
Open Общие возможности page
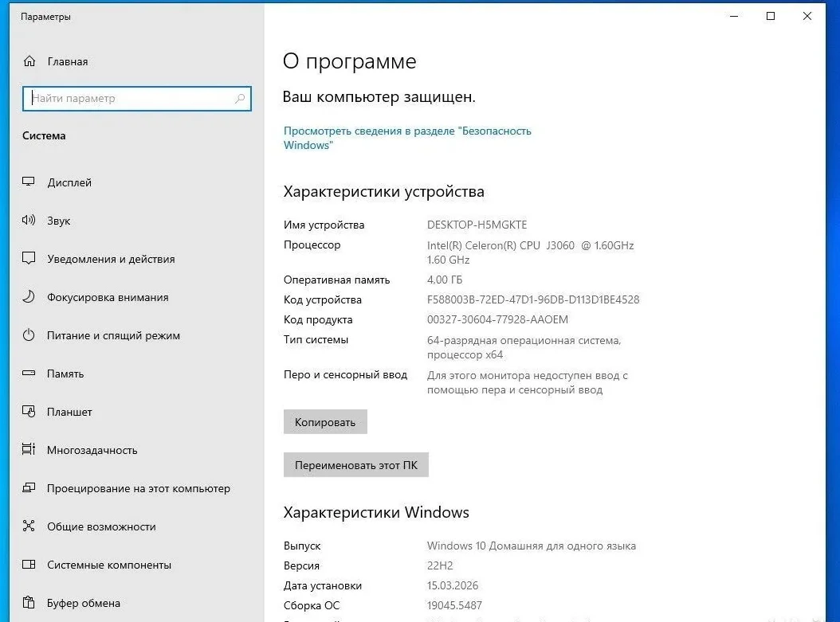pos(136,526)
